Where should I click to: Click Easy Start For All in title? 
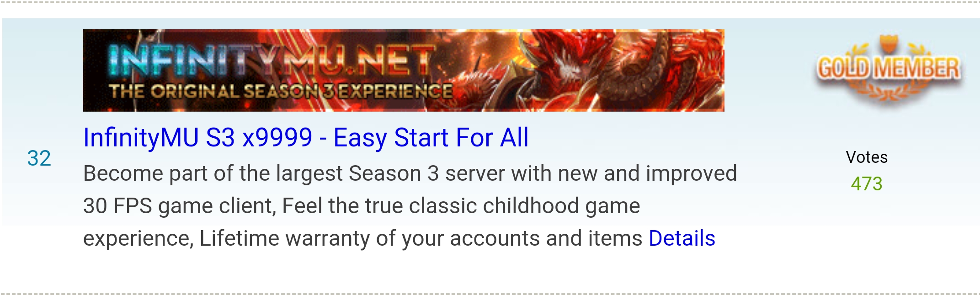click(x=431, y=137)
